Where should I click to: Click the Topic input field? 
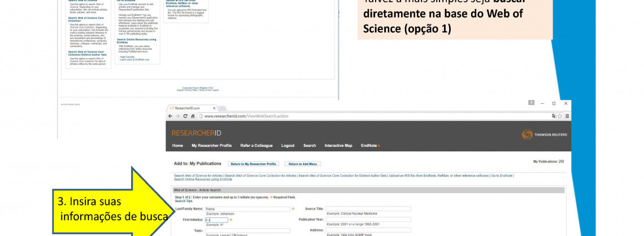[247, 230]
